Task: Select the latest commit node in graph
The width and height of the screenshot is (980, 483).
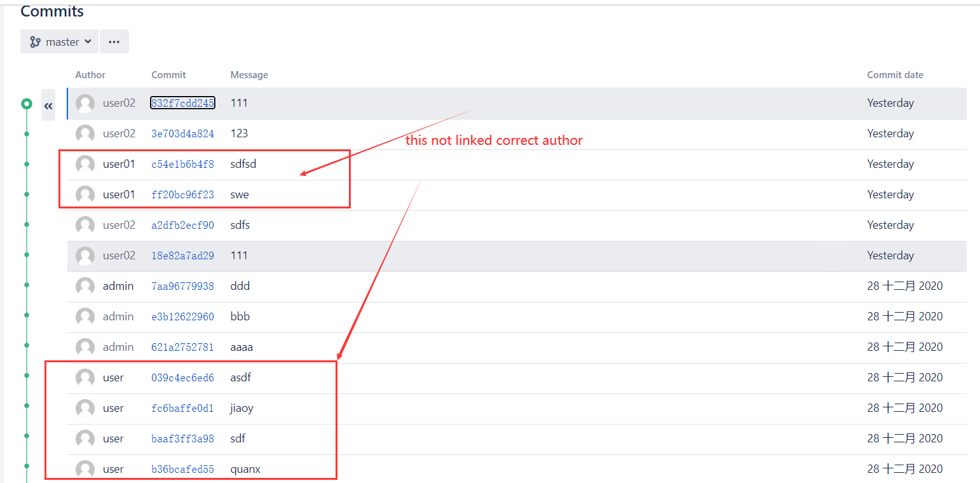Action: (x=26, y=104)
